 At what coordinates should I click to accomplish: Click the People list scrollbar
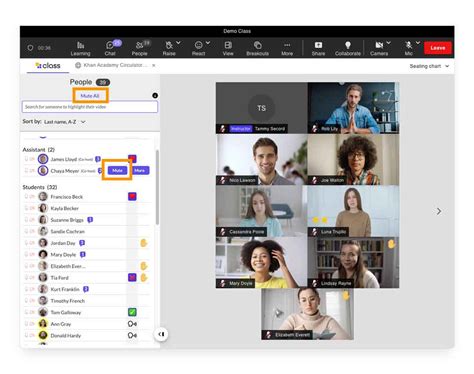(157, 187)
